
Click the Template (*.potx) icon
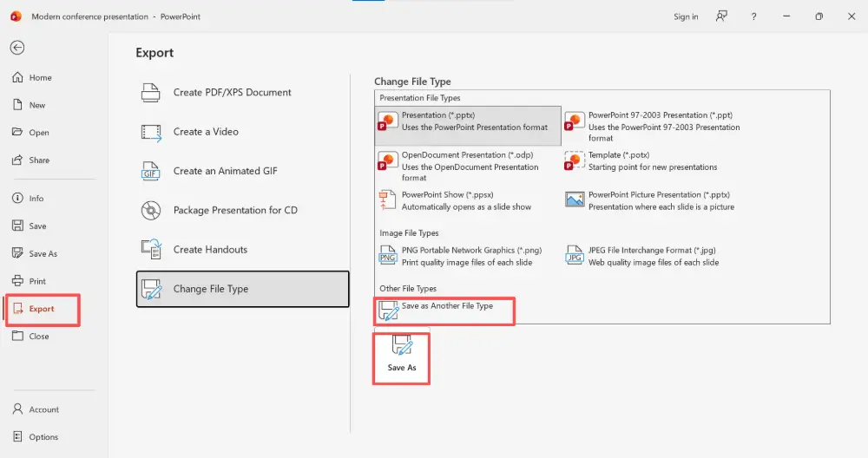[575, 160]
